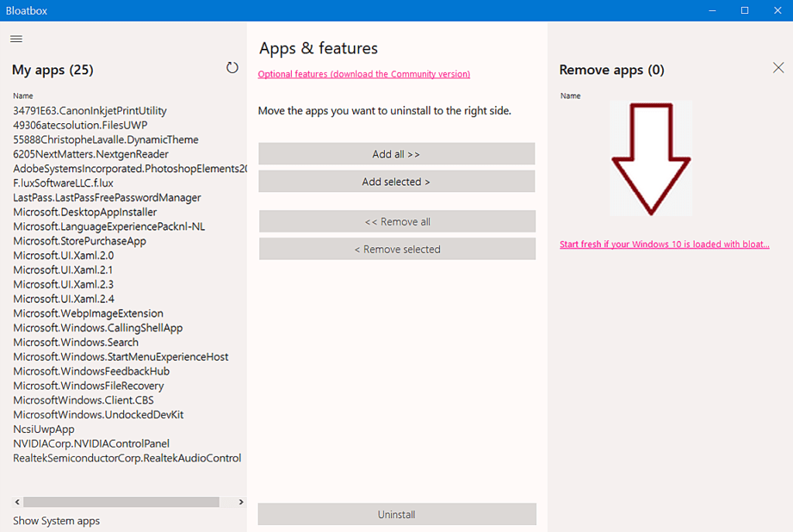The width and height of the screenshot is (793, 532).
Task: Select Microsoft.UI.Xaml.2.0
Action: [64, 256]
